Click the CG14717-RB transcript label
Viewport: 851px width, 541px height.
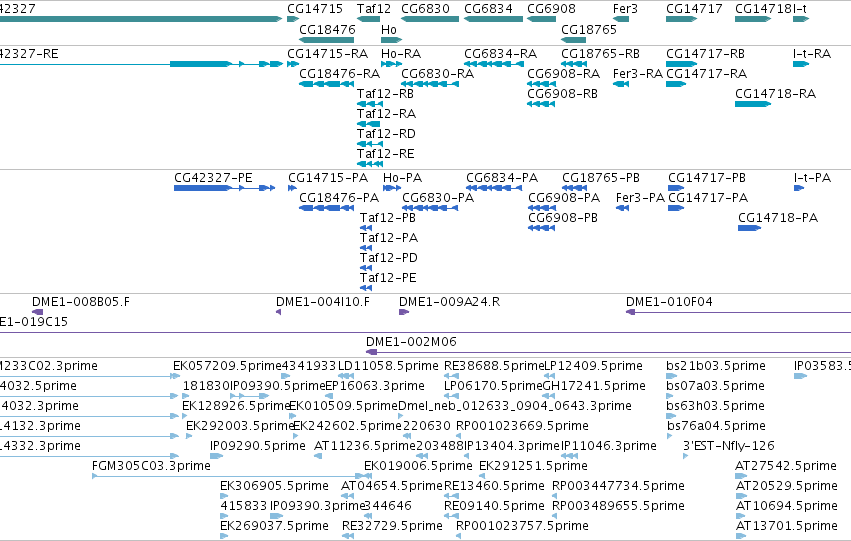pos(705,54)
